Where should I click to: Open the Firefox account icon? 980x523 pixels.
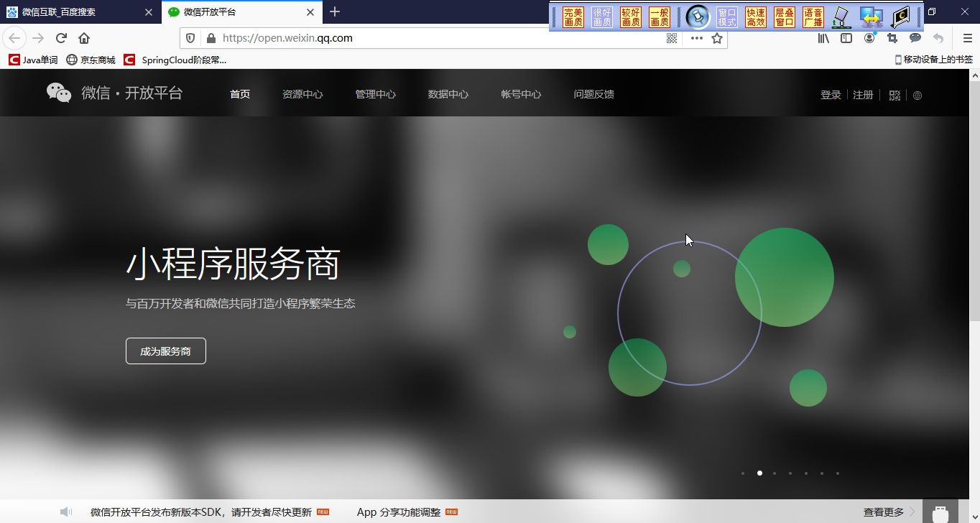click(x=869, y=38)
